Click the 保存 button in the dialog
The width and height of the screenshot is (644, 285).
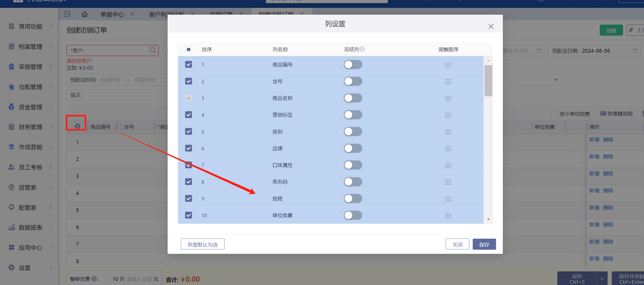coord(484,244)
